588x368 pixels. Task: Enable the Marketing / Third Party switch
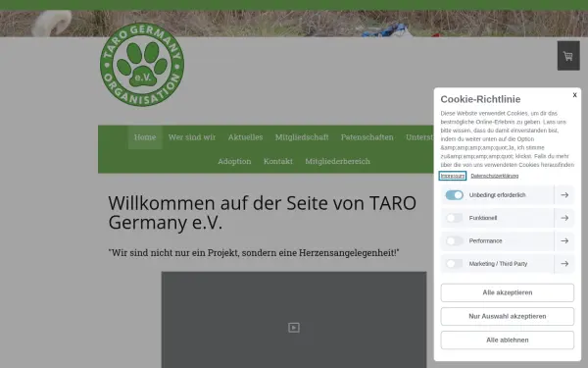click(454, 264)
